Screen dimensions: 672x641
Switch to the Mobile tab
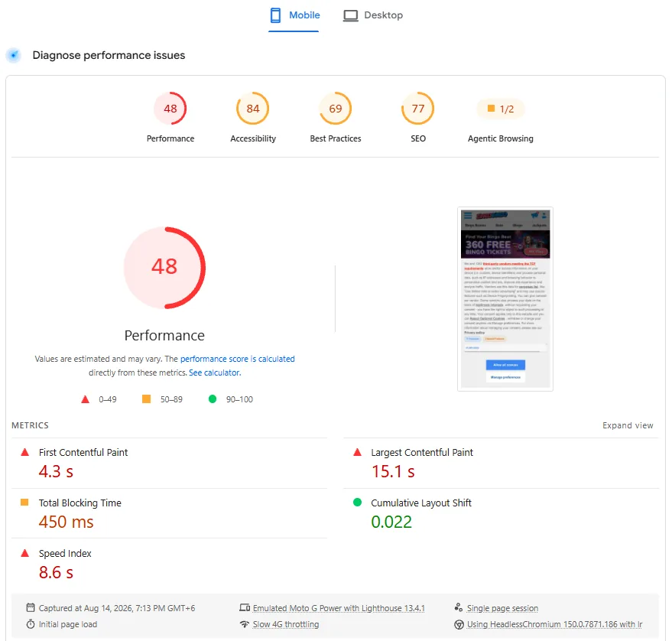click(294, 15)
